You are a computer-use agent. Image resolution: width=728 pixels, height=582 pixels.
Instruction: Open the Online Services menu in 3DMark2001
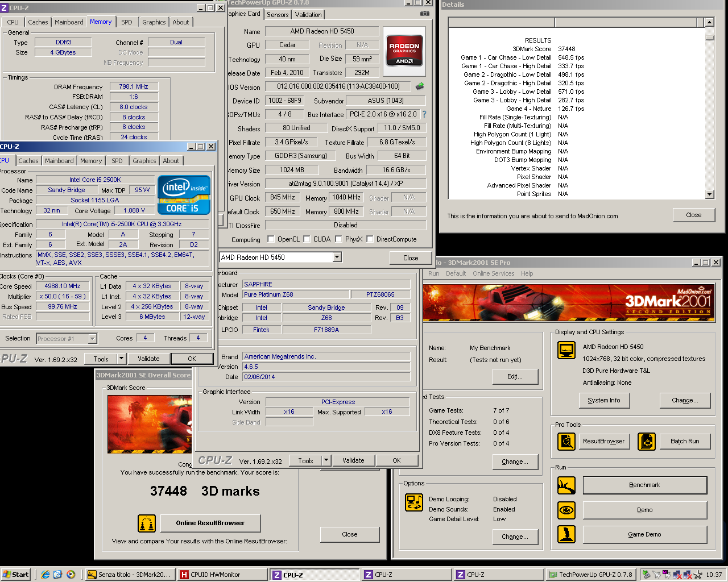tap(493, 273)
